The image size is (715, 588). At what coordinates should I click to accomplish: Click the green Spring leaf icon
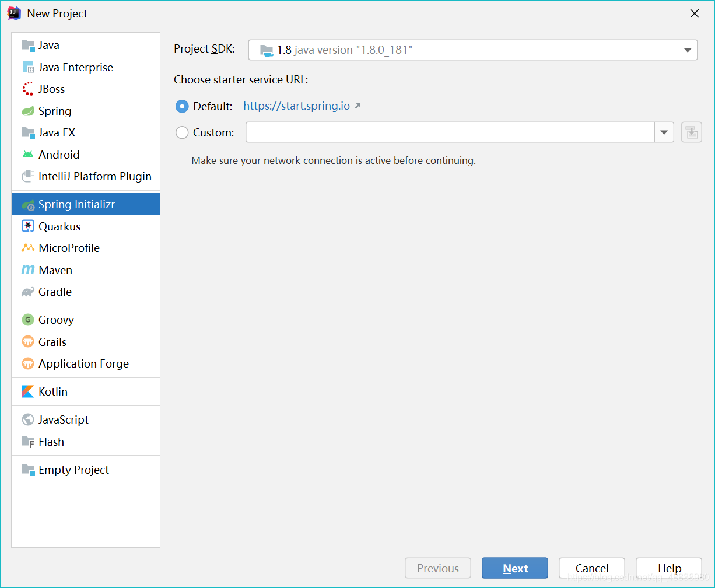(28, 111)
